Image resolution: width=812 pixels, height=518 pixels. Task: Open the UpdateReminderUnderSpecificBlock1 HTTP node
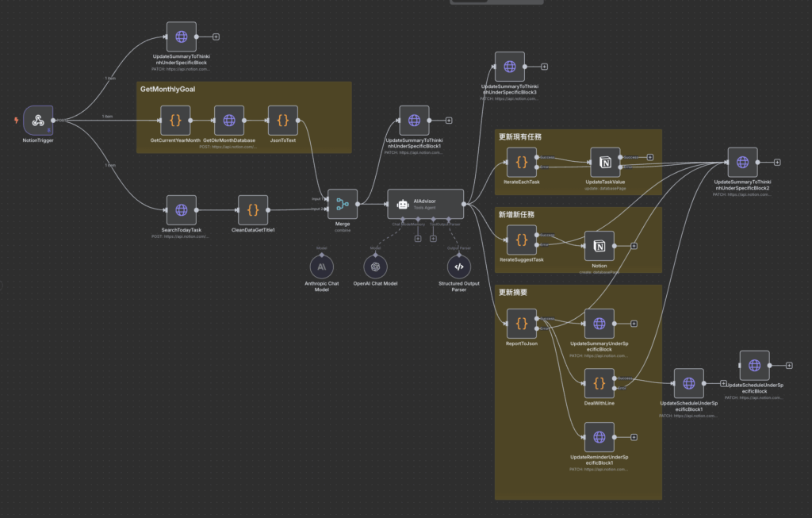(599, 438)
